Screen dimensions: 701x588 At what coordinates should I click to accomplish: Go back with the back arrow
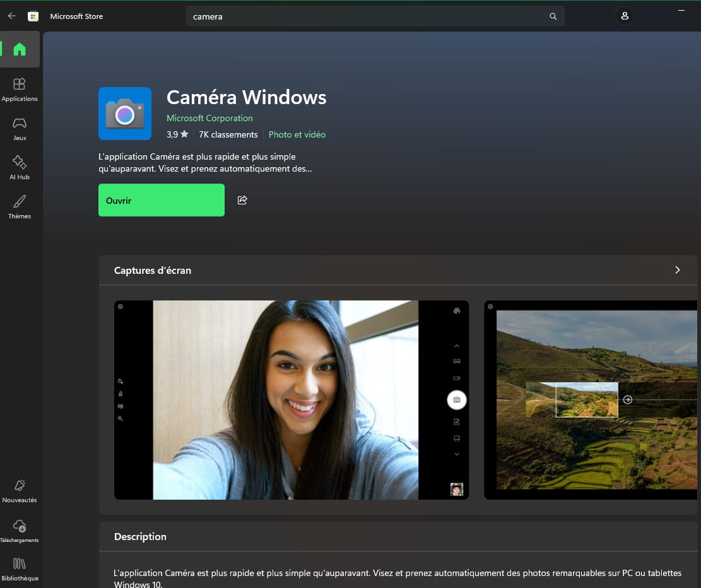(11, 16)
